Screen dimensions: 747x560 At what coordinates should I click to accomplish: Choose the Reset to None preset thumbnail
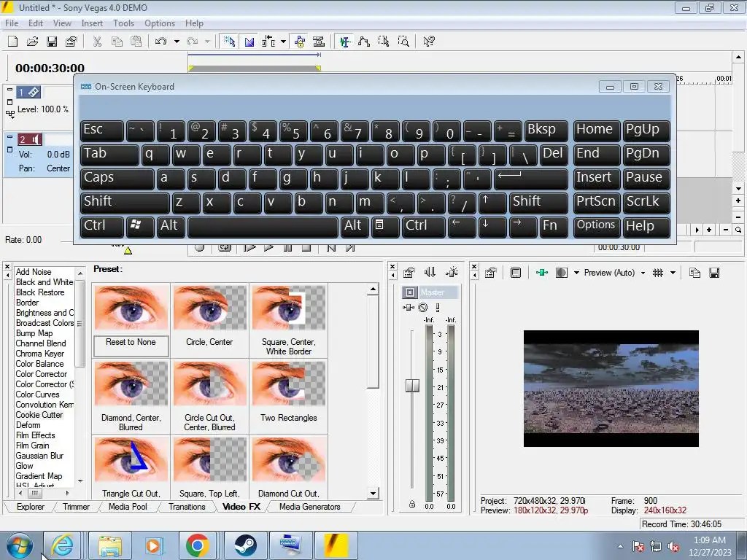[131, 307]
